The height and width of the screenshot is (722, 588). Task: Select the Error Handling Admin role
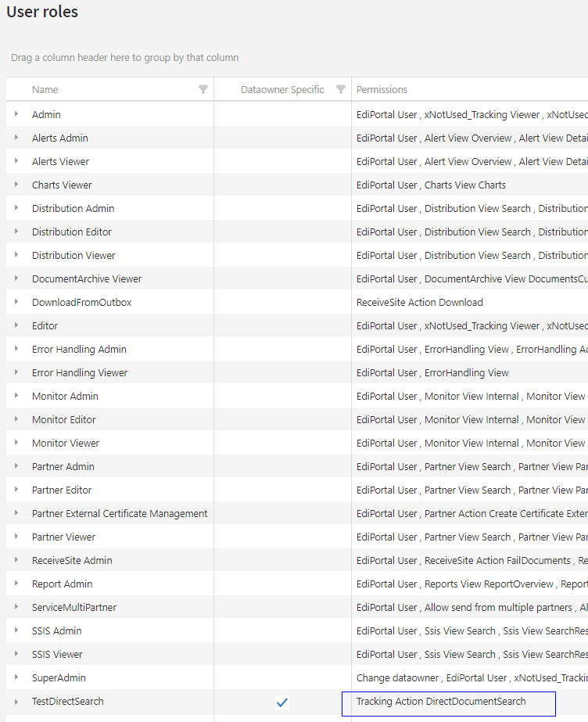point(79,350)
